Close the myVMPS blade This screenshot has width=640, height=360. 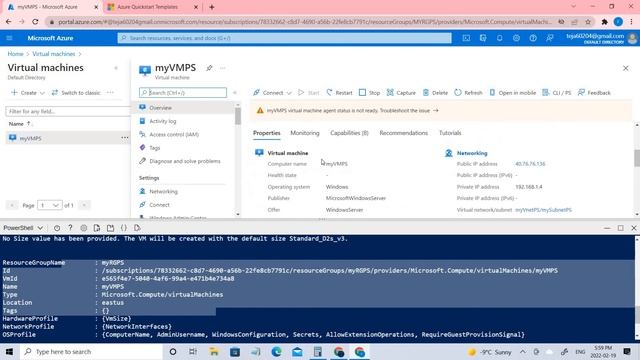626,68
